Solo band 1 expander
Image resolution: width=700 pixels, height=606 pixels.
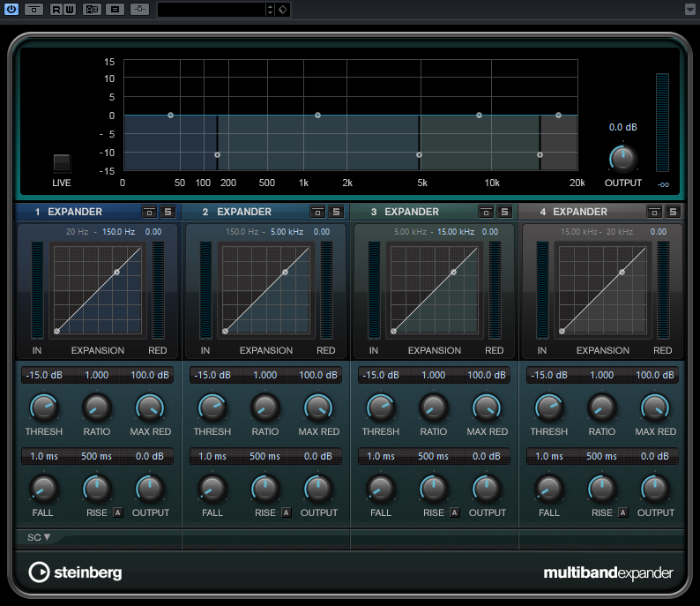coord(168,212)
